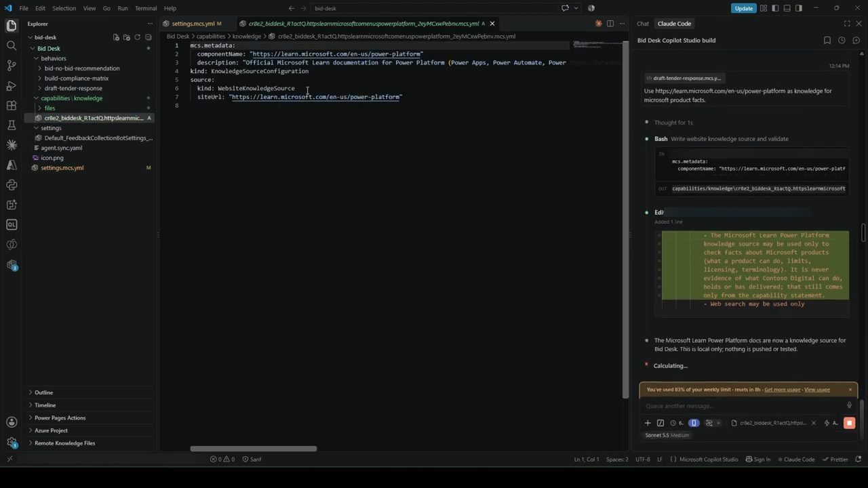Stop the running Claude response

pyautogui.click(x=849, y=423)
